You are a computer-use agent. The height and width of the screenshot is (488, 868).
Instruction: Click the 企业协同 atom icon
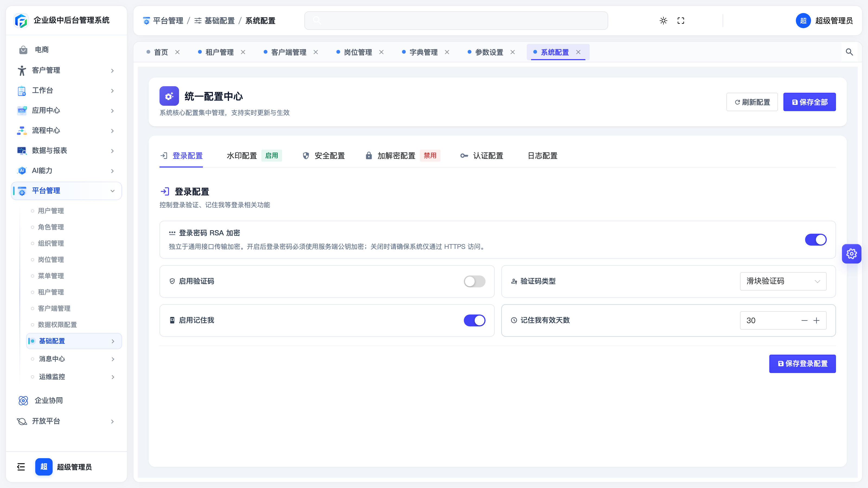23,400
